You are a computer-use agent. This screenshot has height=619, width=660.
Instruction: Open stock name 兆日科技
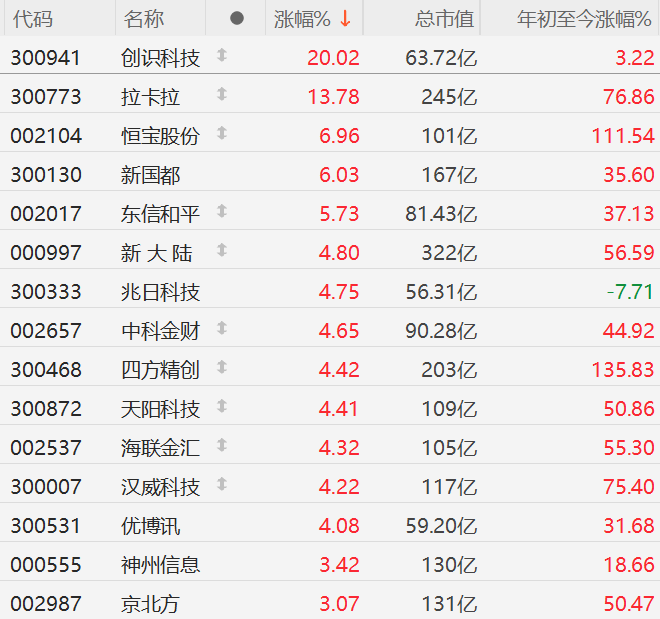click(160, 292)
